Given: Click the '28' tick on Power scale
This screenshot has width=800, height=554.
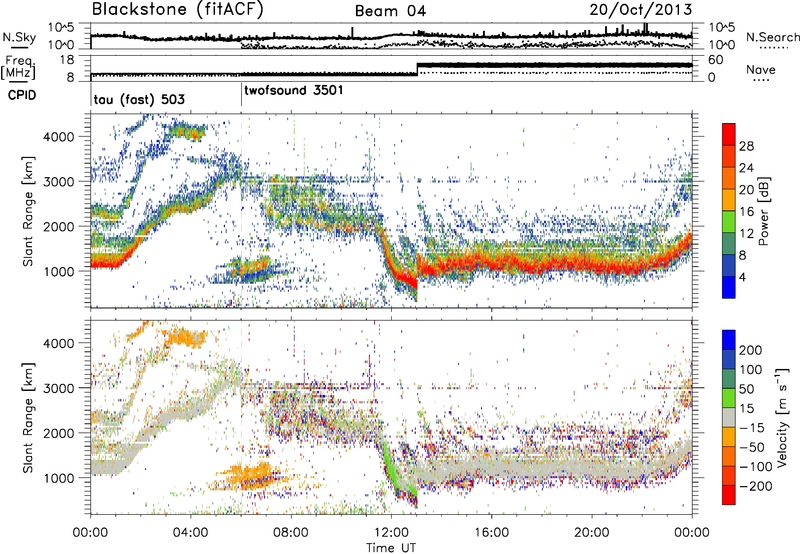Looking at the screenshot, I should (746, 146).
